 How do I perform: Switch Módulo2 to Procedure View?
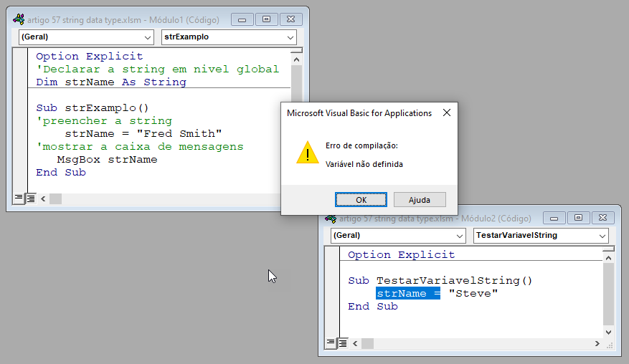[331, 343]
